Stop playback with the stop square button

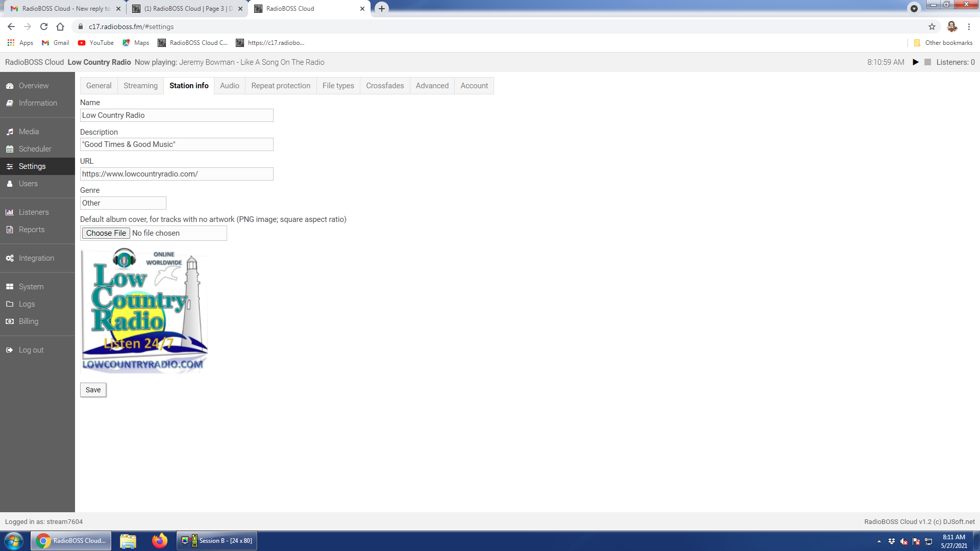click(x=928, y=62)
